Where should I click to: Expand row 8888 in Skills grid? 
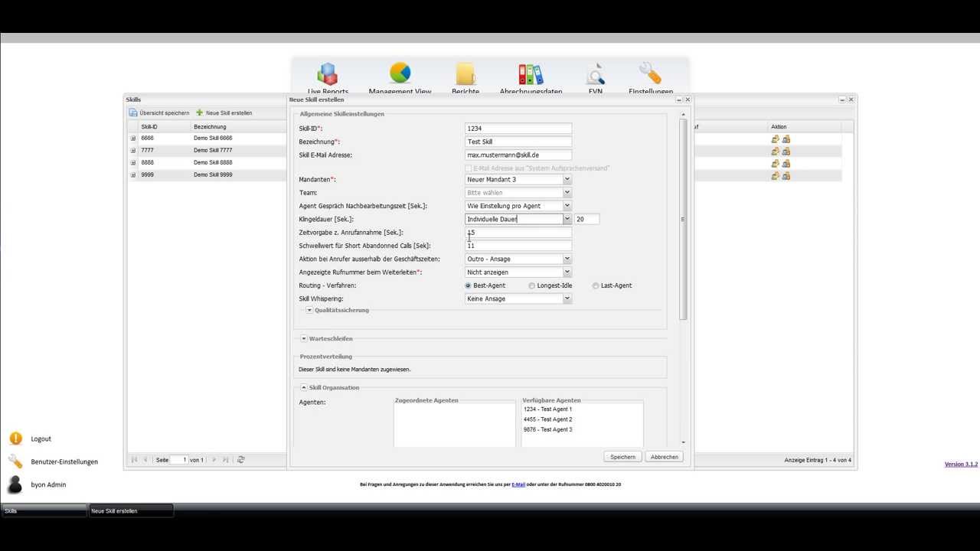point(133,163)
